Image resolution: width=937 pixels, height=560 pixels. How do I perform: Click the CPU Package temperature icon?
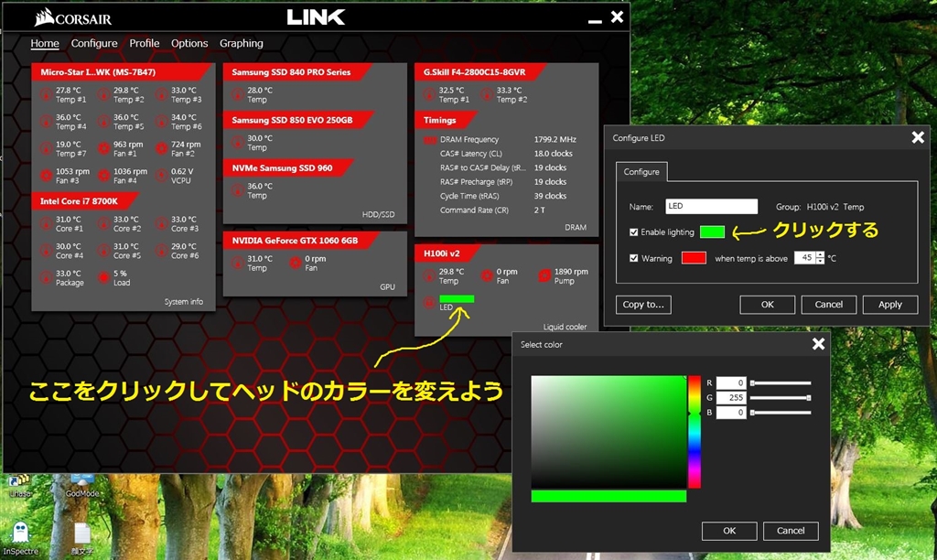[x=46, y=277]
